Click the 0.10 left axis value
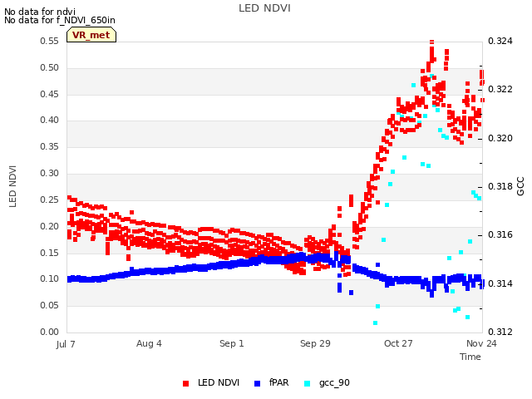 click(50, 279)
